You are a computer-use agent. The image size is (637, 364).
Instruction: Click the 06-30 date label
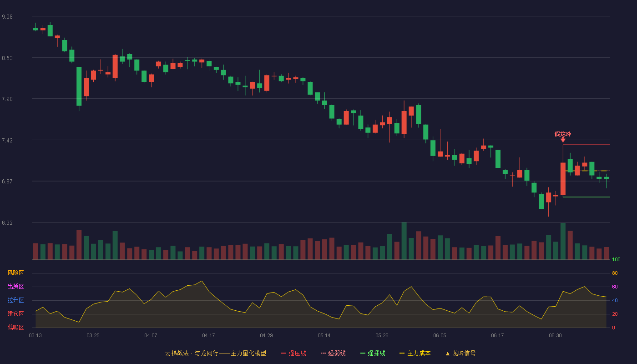coord(555,335)
